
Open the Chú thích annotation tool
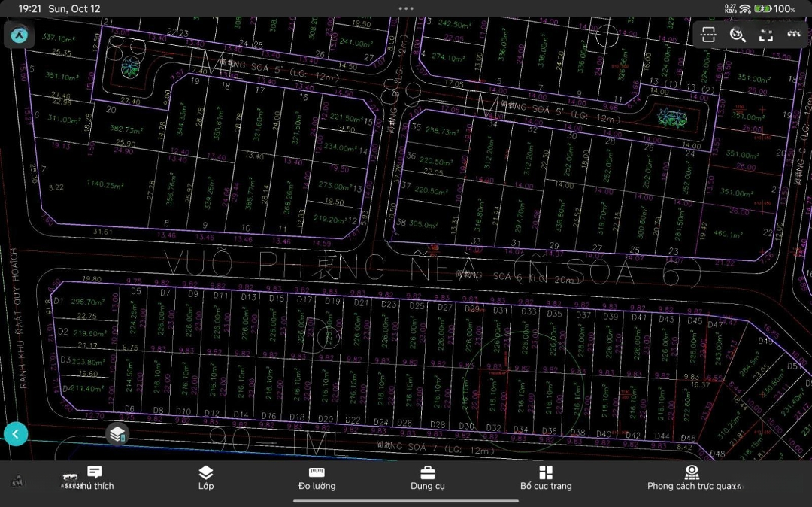click(95, 478)
